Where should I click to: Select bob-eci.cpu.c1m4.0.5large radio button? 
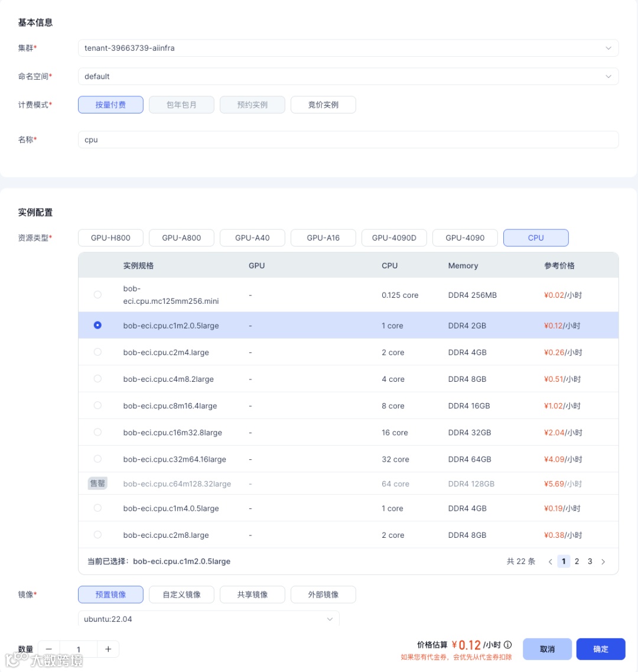click(97, 508)
